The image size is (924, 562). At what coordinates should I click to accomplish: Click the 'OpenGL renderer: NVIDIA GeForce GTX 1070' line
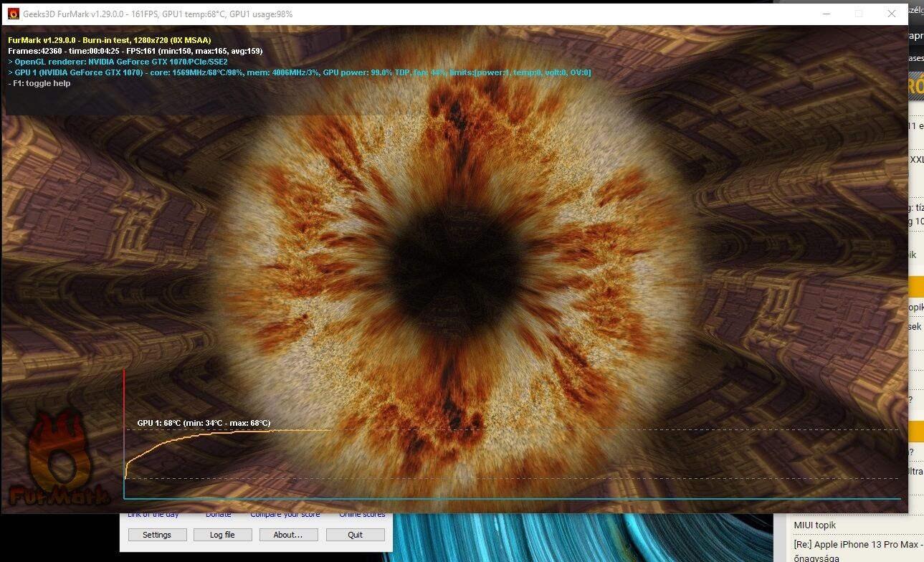tap(118, 62)
